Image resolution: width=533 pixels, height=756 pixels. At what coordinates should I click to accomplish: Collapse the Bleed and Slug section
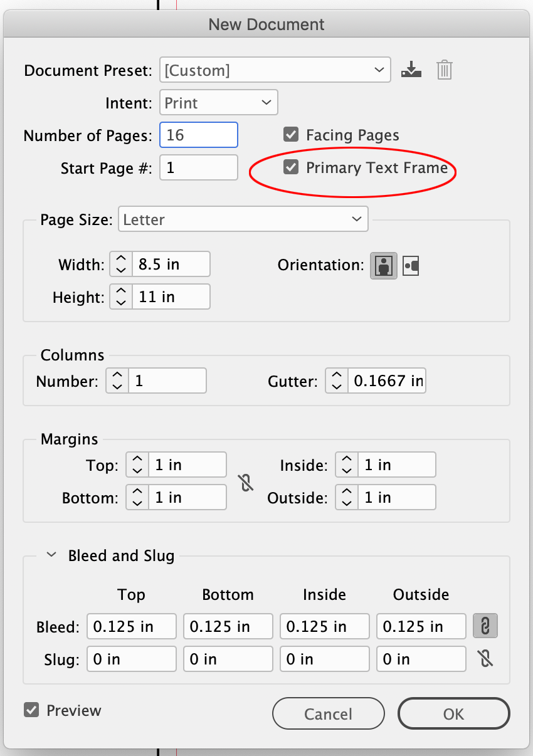point(52,555)
